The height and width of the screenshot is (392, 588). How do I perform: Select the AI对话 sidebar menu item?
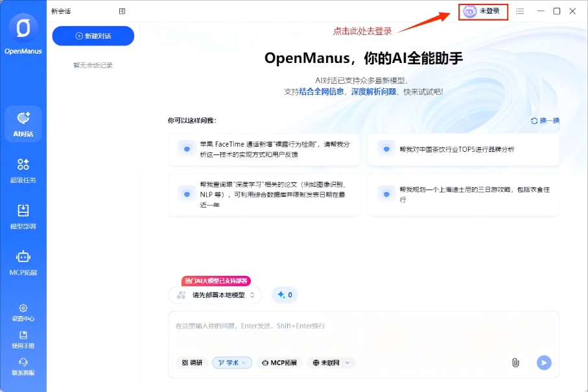coord(23,123)
